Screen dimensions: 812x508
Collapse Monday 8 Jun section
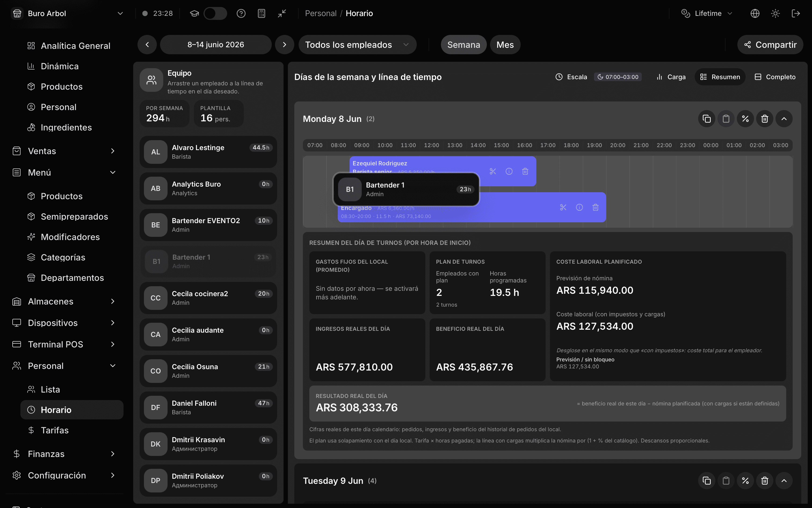click(784, 119)
